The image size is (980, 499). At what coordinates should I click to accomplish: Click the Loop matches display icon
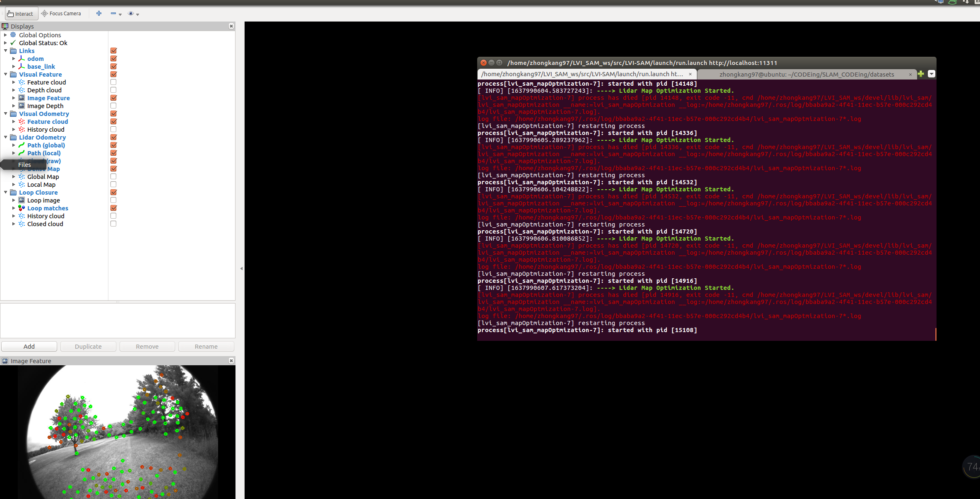point(21,208)
